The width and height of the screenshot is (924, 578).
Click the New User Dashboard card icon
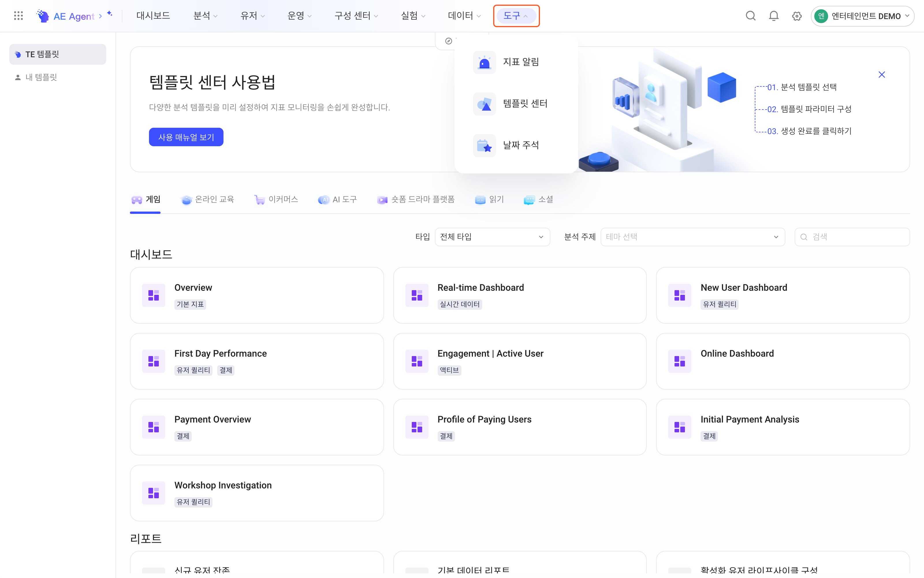click(680, 295)
